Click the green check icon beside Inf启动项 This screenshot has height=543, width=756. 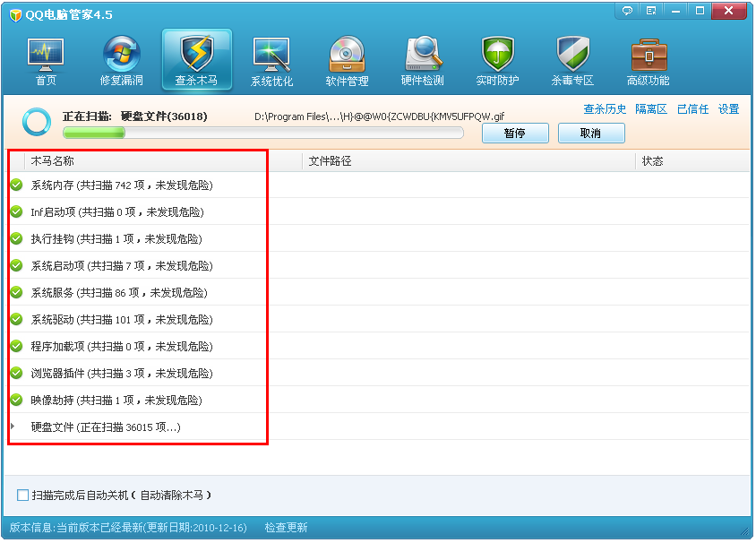(x=16, y=212)
